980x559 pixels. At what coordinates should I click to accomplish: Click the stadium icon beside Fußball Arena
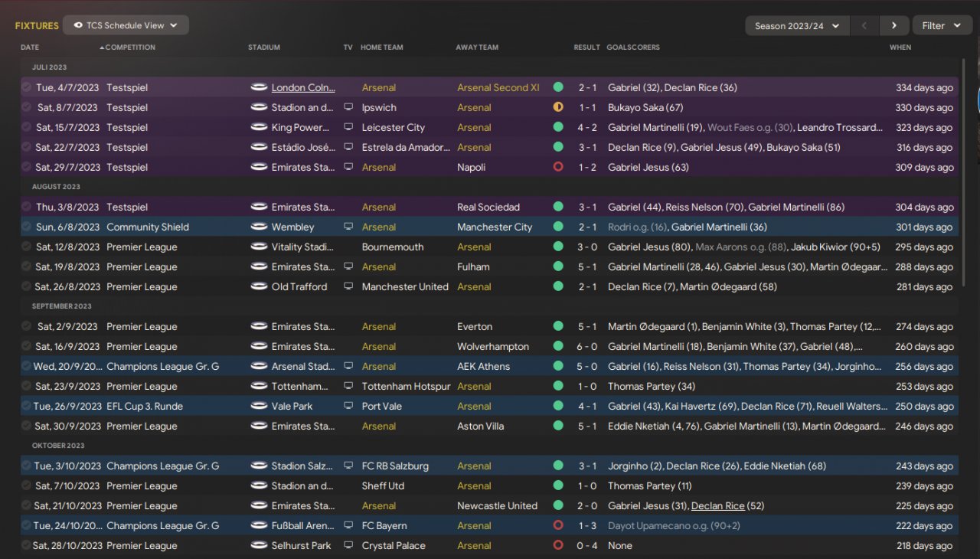259,526
